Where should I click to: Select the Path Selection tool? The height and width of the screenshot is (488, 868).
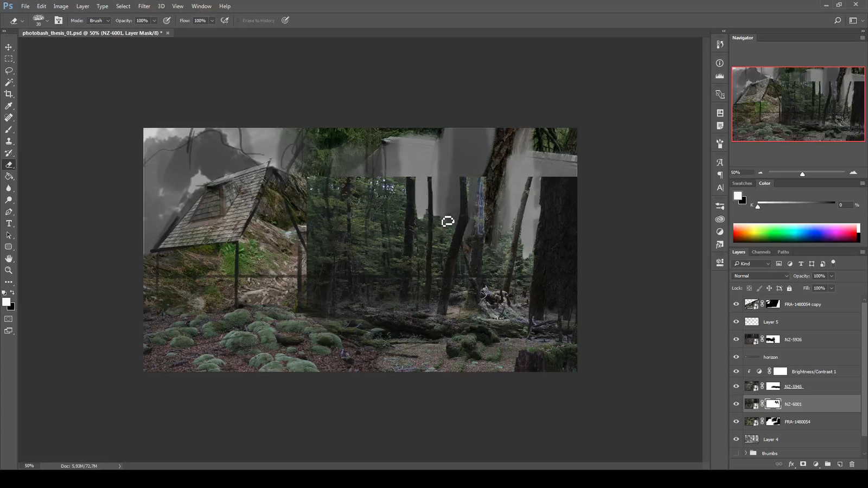(9, 235)
